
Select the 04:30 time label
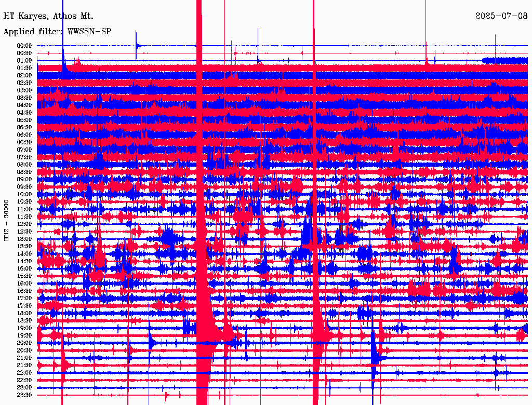(x=24, y=113)
